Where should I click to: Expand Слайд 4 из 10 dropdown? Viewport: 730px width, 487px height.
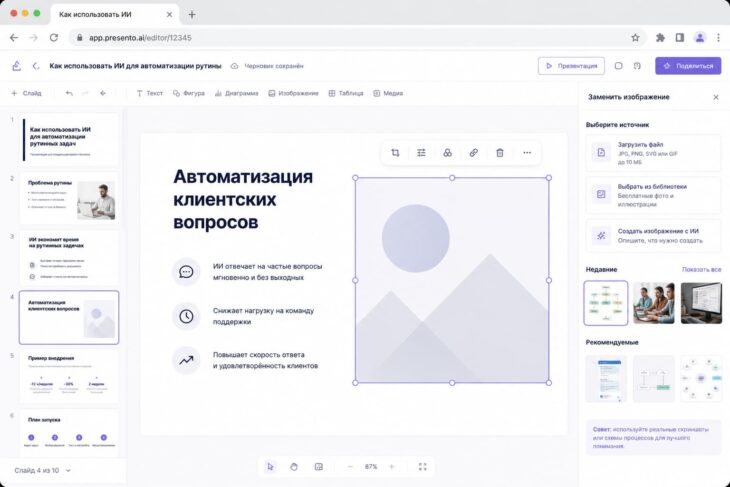point(42,470)
